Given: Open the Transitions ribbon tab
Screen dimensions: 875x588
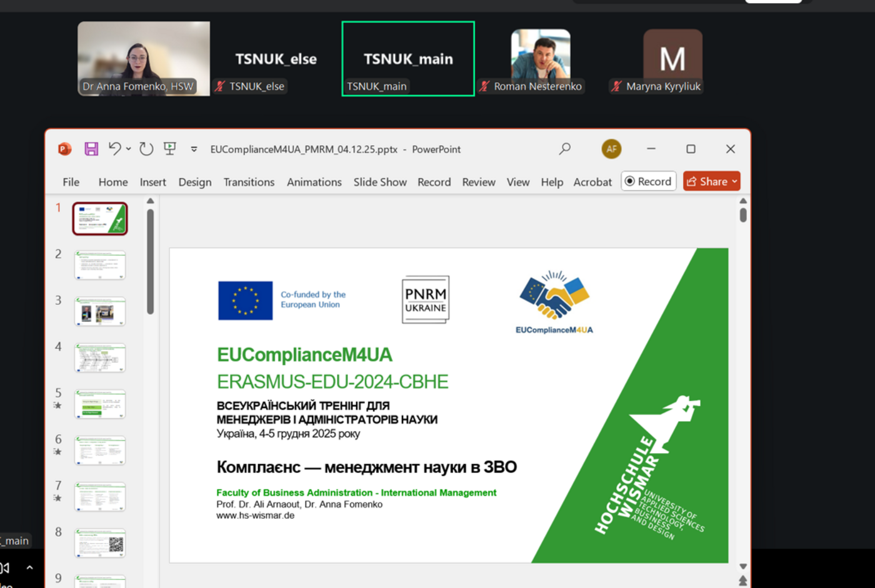Looking at the screenshot, I should click(249, 182).
